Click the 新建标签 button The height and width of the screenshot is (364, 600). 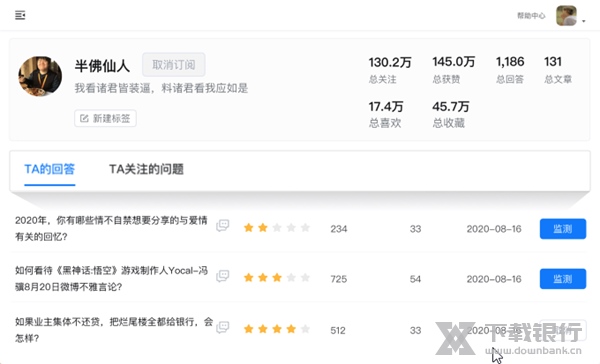point(105,118)
